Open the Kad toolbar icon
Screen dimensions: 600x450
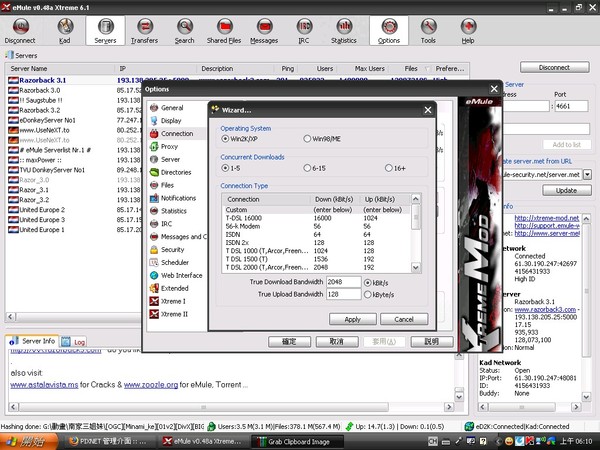pos(65,31)
